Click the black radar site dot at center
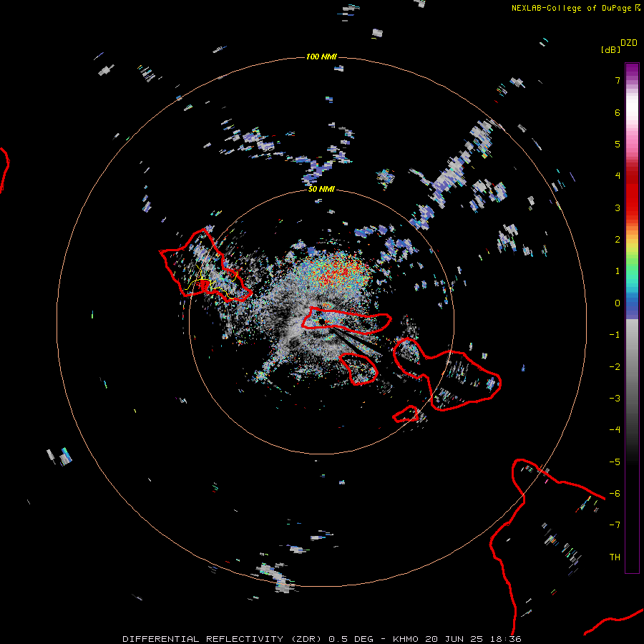Viewport: 644px width, 644px height. pyautogui.click(x=321, y=321)
